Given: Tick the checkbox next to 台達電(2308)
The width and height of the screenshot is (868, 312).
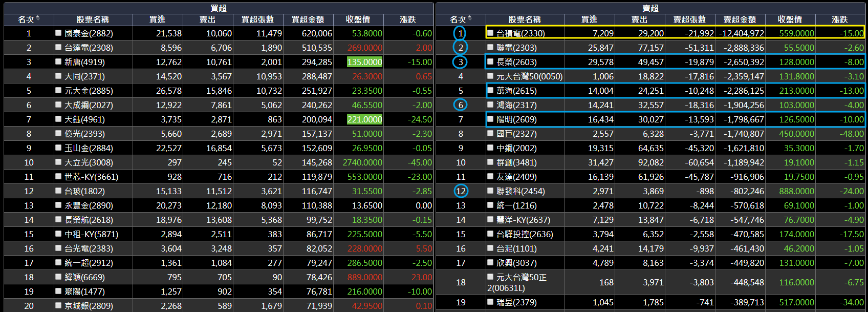Looking at the screenshot, I should pos(58,48).
